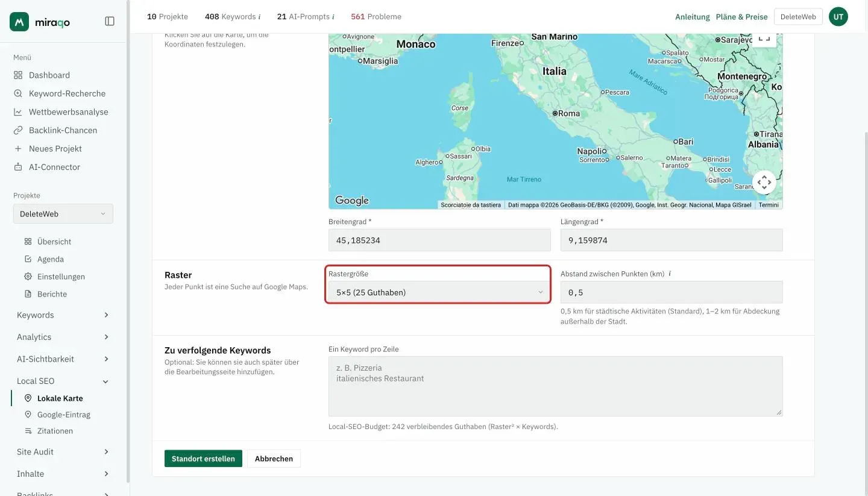868x496 pixels.
Task: Expand the AI-Sichtbarkeit section chevron
Action: [x=106, y=359]
